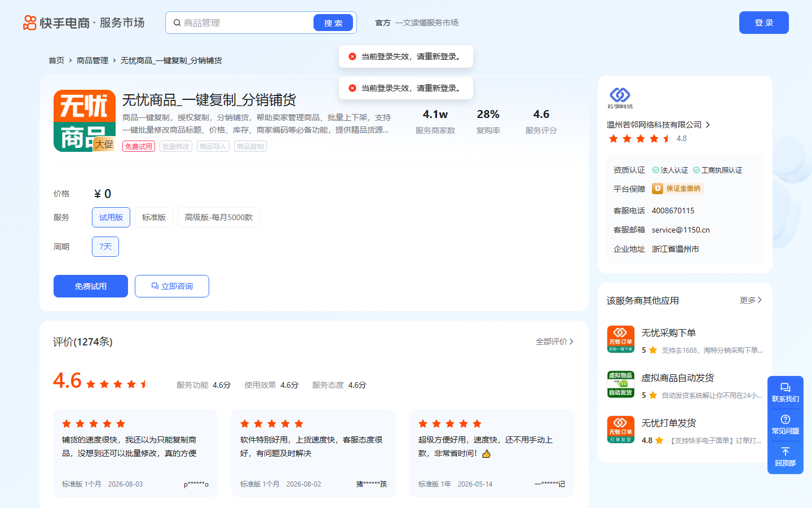Select the 高级版-每月5000款 option
812x508 pixels.
coord(219,217)
